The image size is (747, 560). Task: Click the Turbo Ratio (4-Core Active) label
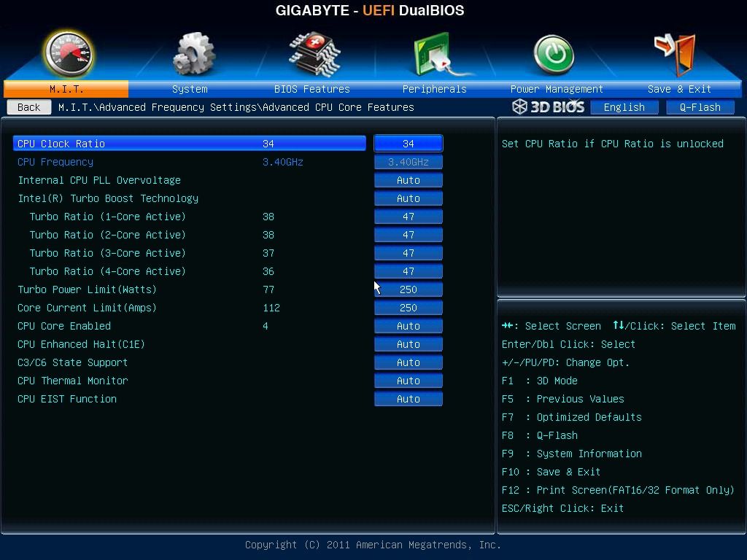(108, 271)
